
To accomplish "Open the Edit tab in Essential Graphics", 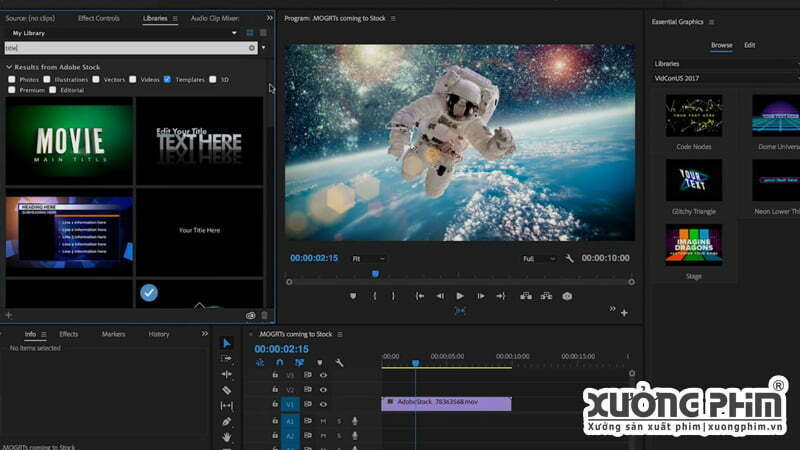I will coord(749,45).
